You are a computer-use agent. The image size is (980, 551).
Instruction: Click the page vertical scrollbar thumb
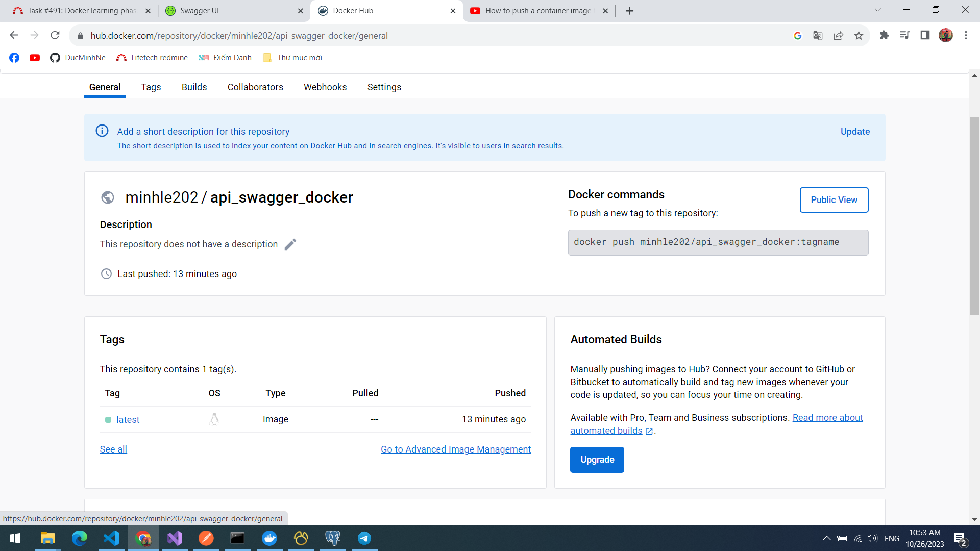pos(974,214)
